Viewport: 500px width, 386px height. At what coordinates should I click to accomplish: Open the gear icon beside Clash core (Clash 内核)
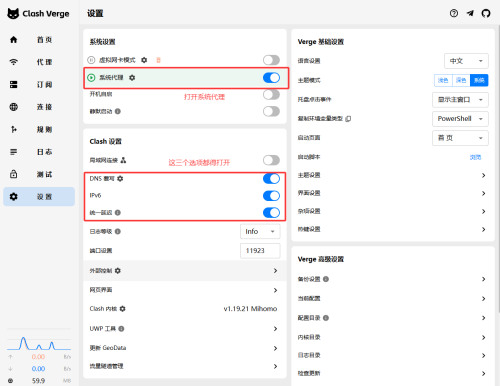(x=123, y=309)
